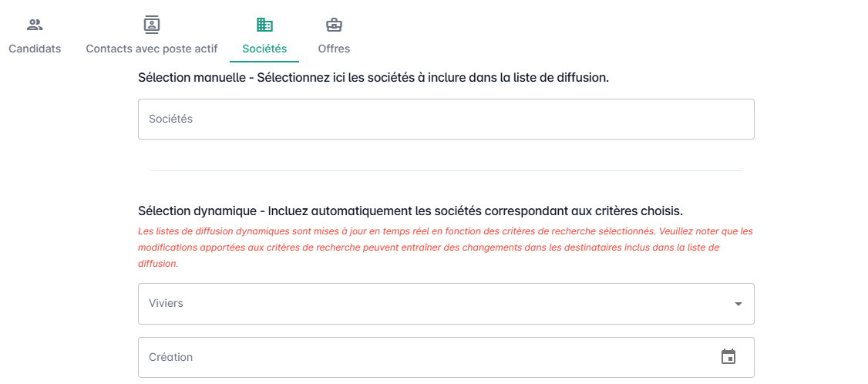Select the Sociétés tab label

(264, 49)
